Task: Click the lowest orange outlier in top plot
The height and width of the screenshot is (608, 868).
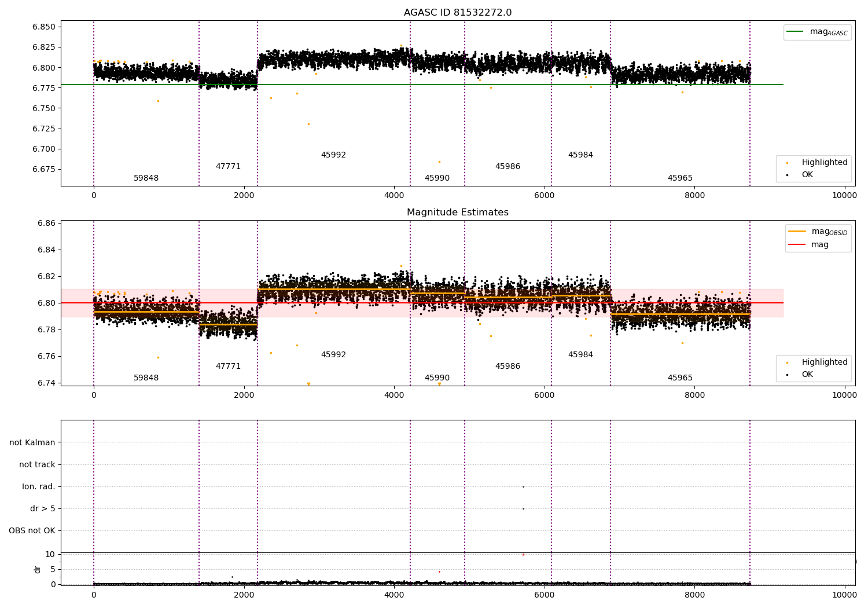Action: tap(439, 162)
